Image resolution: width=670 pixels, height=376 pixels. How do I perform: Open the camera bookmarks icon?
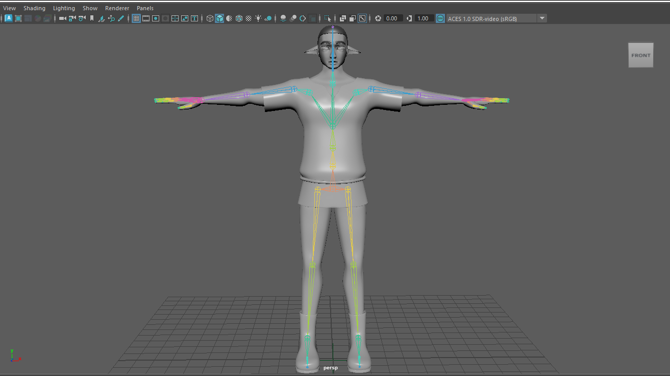pos(91,18)
